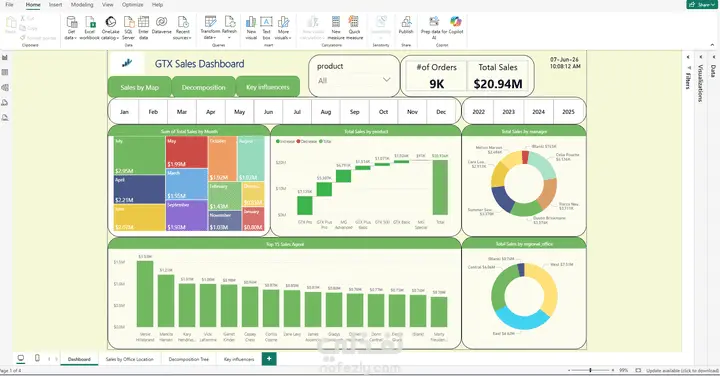Open Transform data in the ribbon
720x376 pixels.
pos(210,27)
